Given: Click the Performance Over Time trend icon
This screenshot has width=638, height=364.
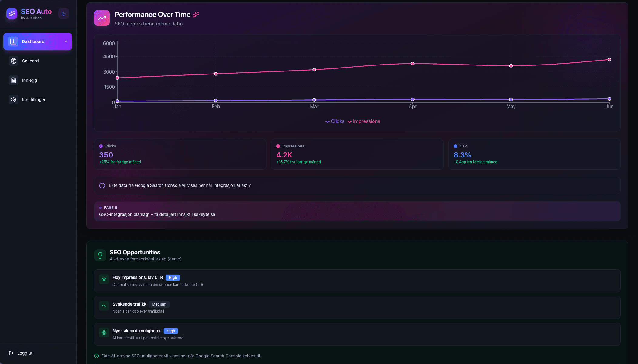Looking at the screenshot, I should 102,18.
